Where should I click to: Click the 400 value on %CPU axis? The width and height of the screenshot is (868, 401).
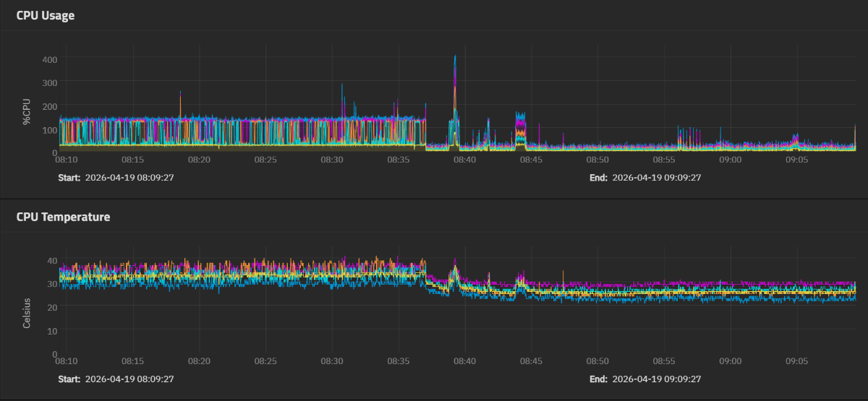tap(50, 59)
